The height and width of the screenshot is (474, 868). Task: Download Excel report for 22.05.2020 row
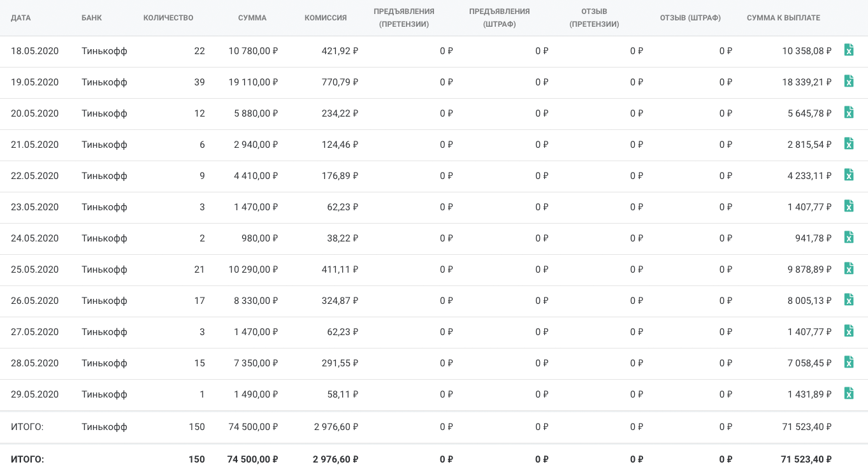pyautogui.click(x=849, y=175)
